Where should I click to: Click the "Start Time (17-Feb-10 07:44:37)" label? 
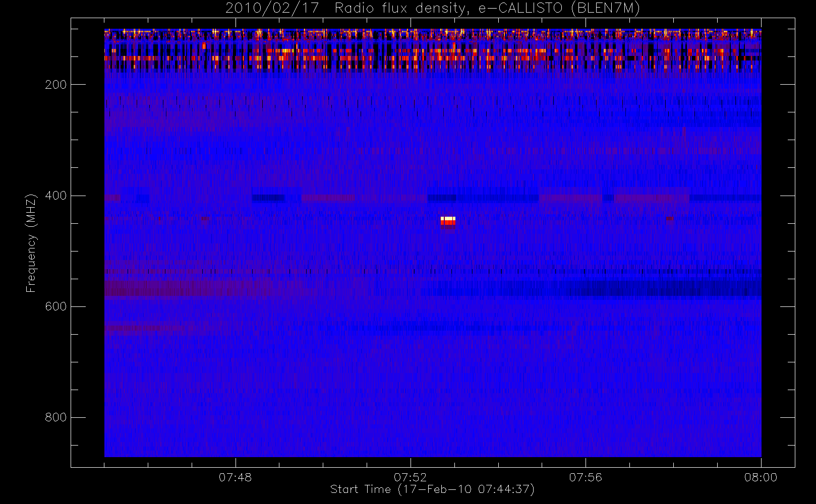pyautogui.click(x=432, y=489)
